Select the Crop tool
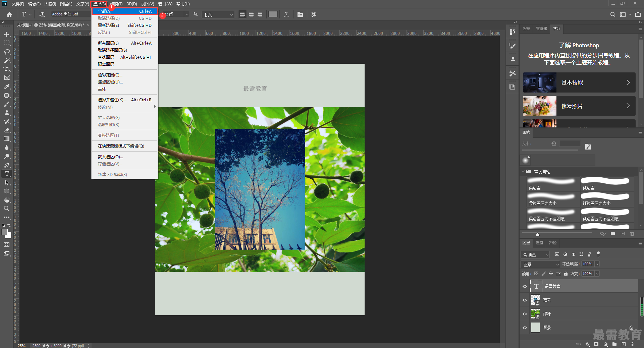Viewport: 644px width, 348px height. pyautogui.click(x=7, y=69)
